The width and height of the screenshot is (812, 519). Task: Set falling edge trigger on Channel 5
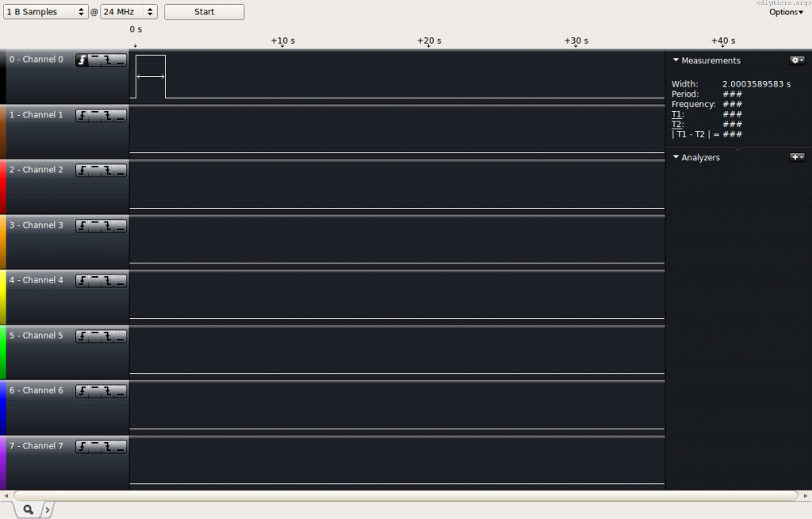click(107, 336)
